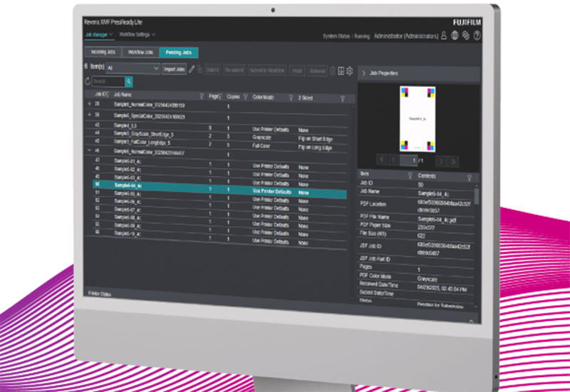Click the filter icon on Color Mode column
Screen dimensions: 570x392
291,96
